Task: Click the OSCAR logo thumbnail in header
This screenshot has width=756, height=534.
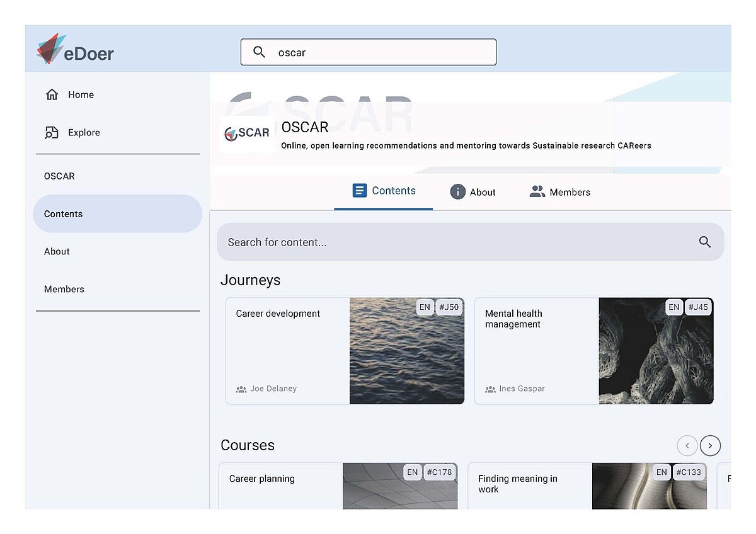Action: [x=247, y=133]
